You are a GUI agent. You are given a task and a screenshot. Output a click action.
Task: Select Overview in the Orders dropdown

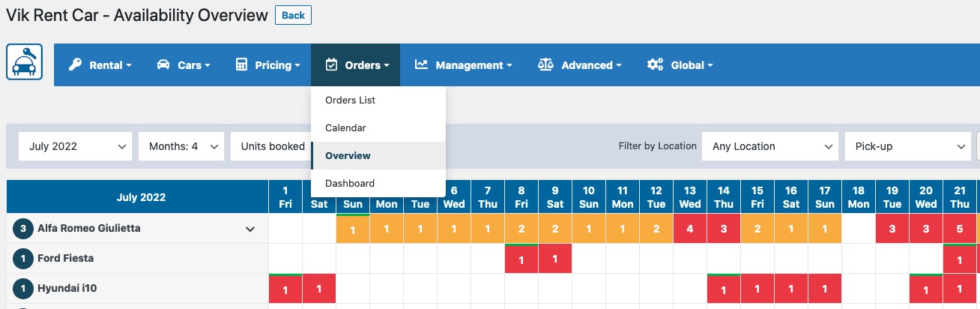379,156
